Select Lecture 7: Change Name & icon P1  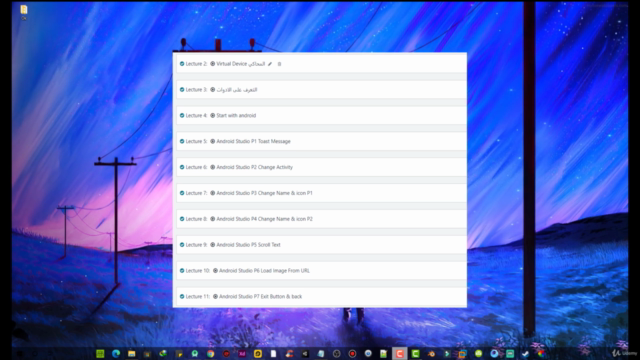click(x=322, y=193)
